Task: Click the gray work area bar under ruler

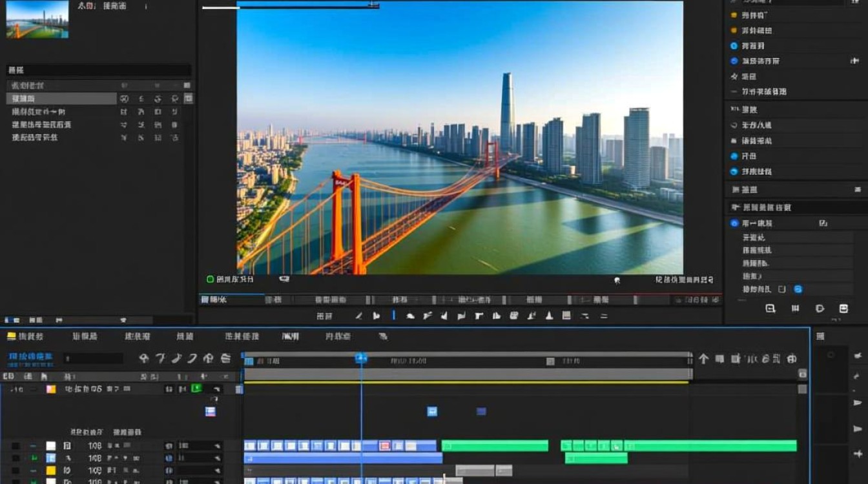Action: click(468, 374)
